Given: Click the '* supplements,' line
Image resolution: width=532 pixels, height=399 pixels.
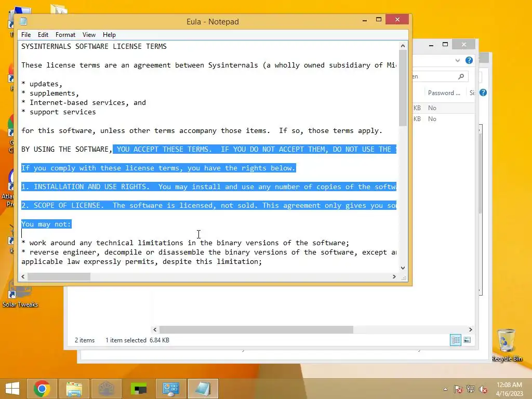Looking at the screenshot, I should [x=50, y=93].
